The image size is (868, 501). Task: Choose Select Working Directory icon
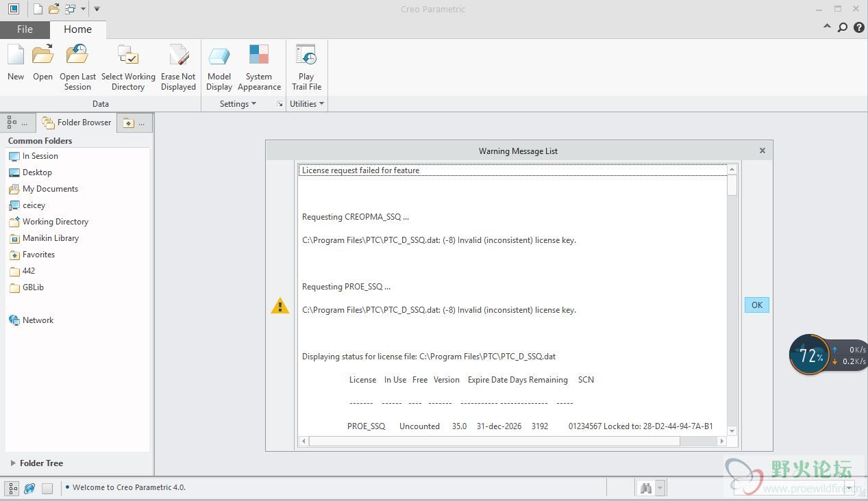(128, 55)
